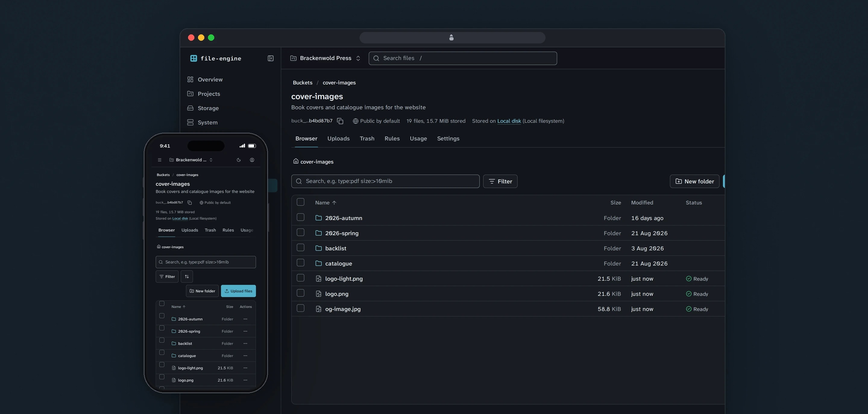The height and width of the screenshot is (414, 868).
Task: Focus the bucket search field on phone
Action: (x=206, y=262)
